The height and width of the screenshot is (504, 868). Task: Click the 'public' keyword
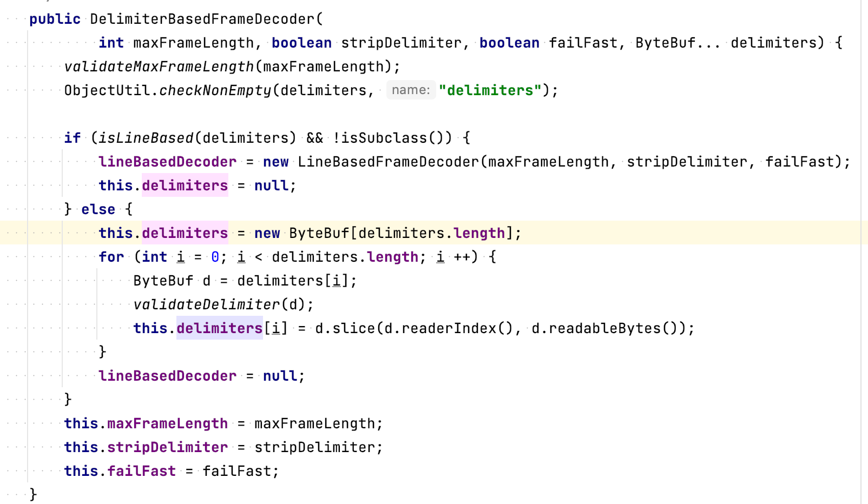55,19
